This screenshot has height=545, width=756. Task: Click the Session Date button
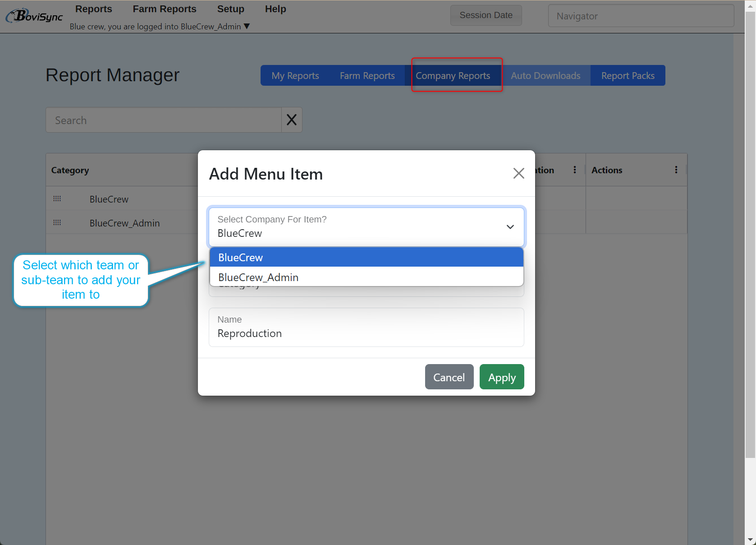point(486,15)
